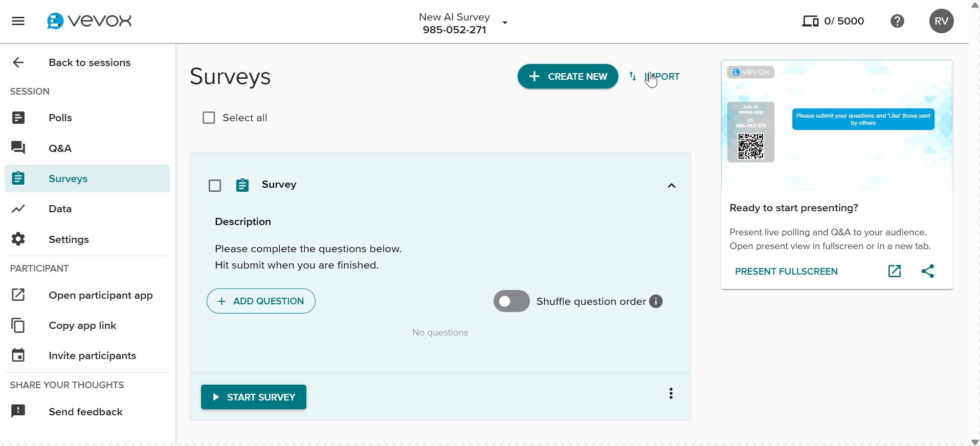The width and height of the screenshot is (980, 446).
Task: Click the Open participant app icon
Action: pyautogui.click(x=18, y=295)
